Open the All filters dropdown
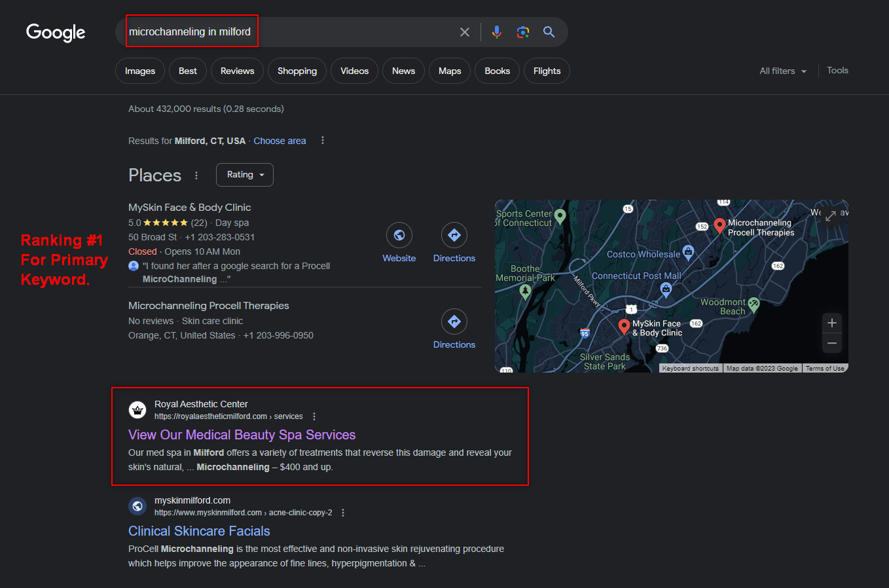889x588 pixels. point(783,71)
